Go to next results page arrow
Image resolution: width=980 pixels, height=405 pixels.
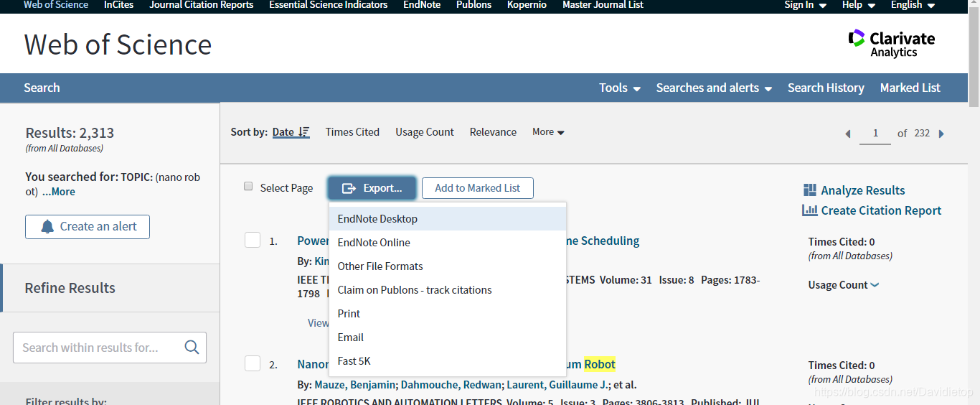(x=941, y=134)
